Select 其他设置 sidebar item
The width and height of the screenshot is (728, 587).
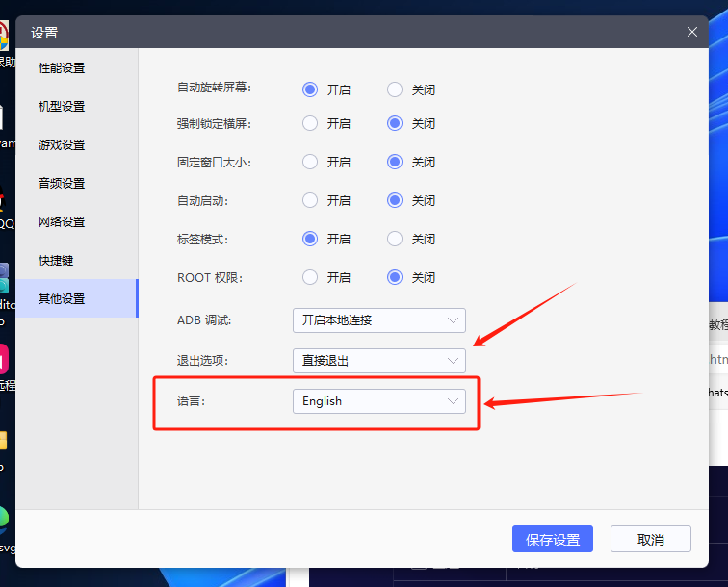click(77, 299)
